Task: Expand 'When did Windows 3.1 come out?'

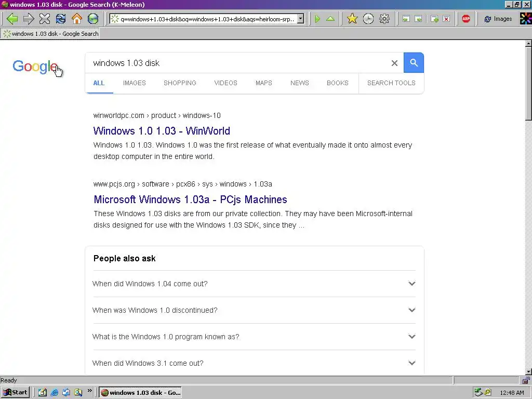Action: click(254, 363)
